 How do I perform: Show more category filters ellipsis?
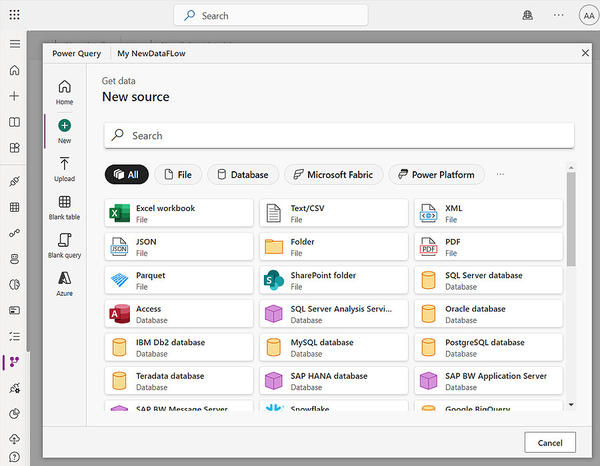(x=500, y=174)
